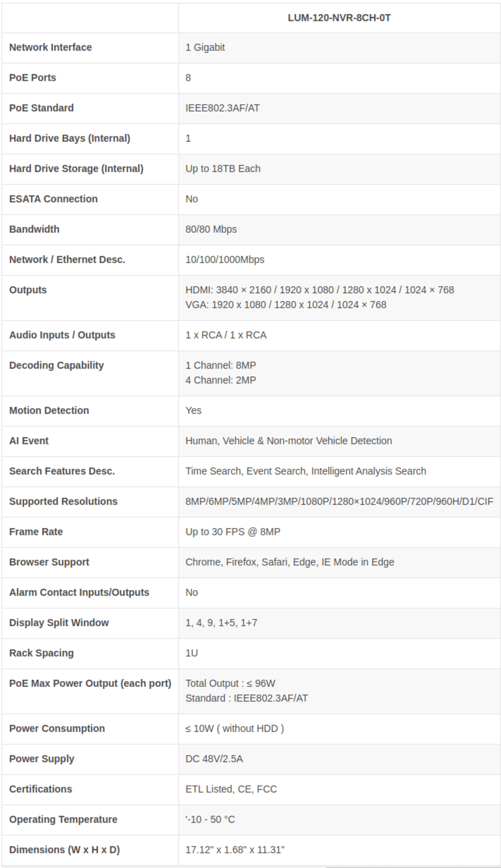Click the PoE Ports value 8
501x868 pixels.
point(188,78)
